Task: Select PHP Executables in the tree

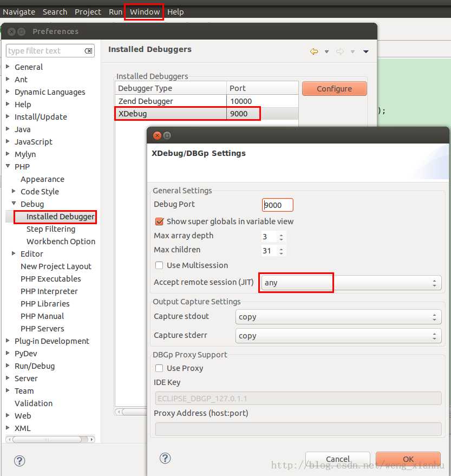Action: pos(51,279)
